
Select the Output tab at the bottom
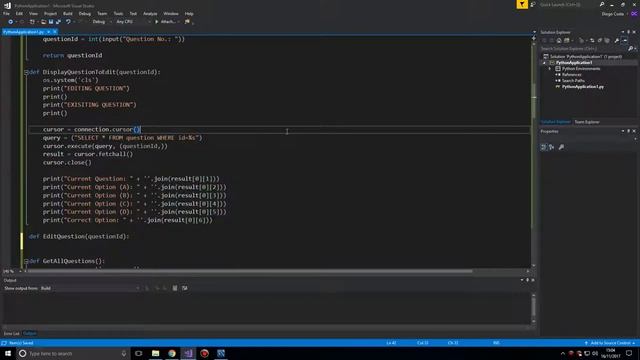pos(29,333)
